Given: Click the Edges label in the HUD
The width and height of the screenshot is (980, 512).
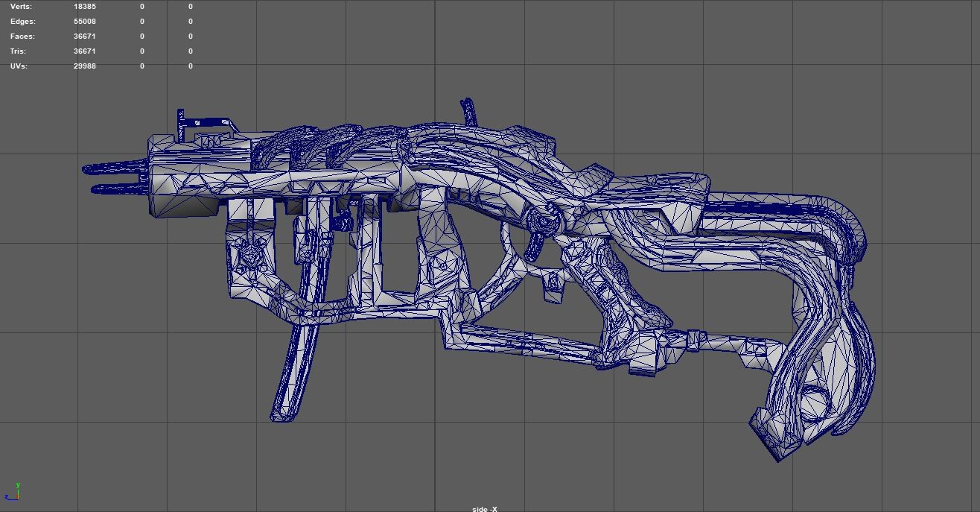Looking at the screenshot, I should 22,21.
